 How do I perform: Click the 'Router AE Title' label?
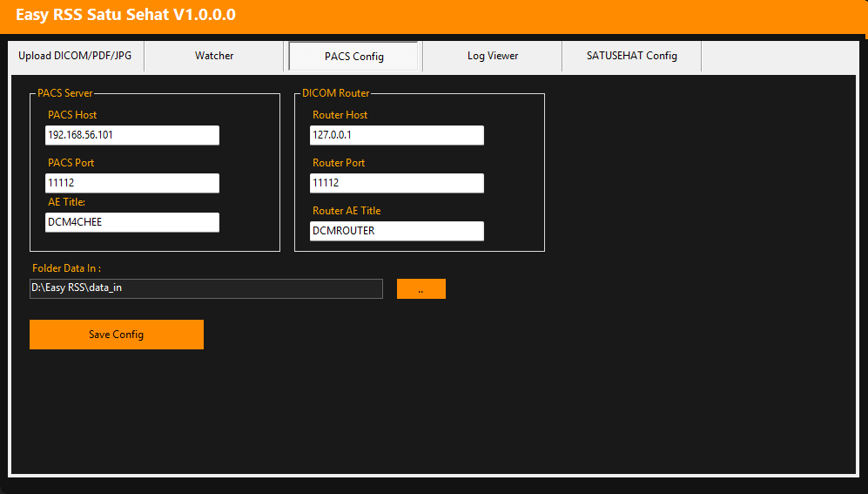(347, 211)
